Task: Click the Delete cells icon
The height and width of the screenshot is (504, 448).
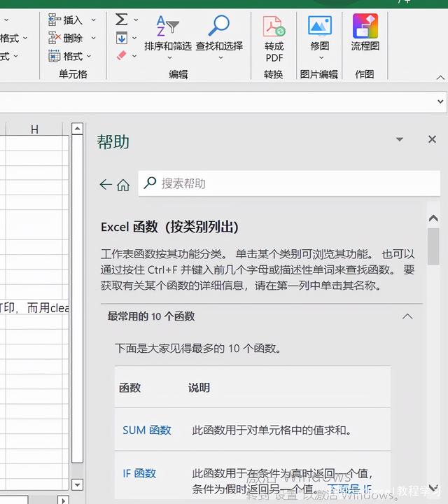Action: point(54,38)
